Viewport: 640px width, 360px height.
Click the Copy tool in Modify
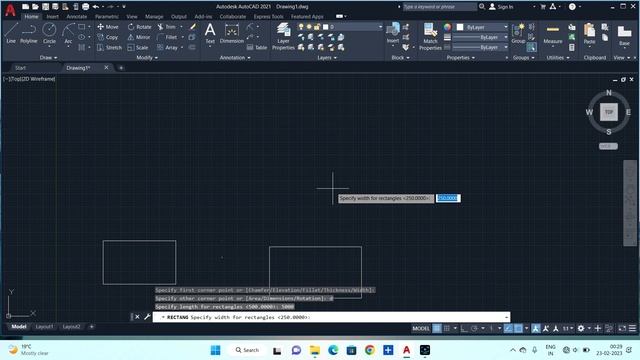point(108,37)
